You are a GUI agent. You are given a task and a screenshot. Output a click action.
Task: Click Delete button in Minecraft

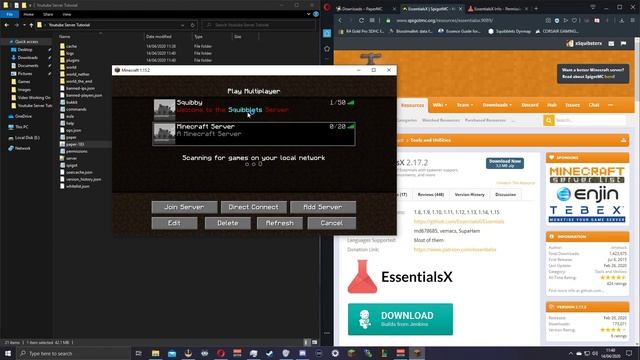coord(227,223)
